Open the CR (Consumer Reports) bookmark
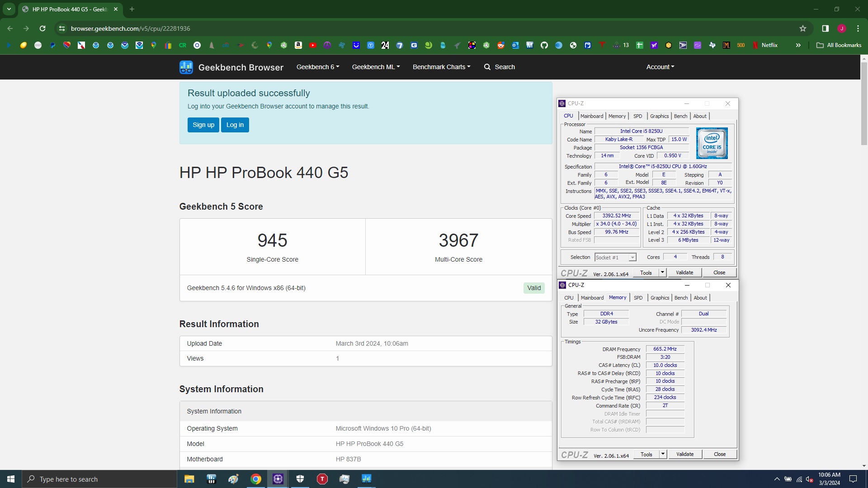Image resolution: width=868 pixels, height=488 pixels. (183, 45)
